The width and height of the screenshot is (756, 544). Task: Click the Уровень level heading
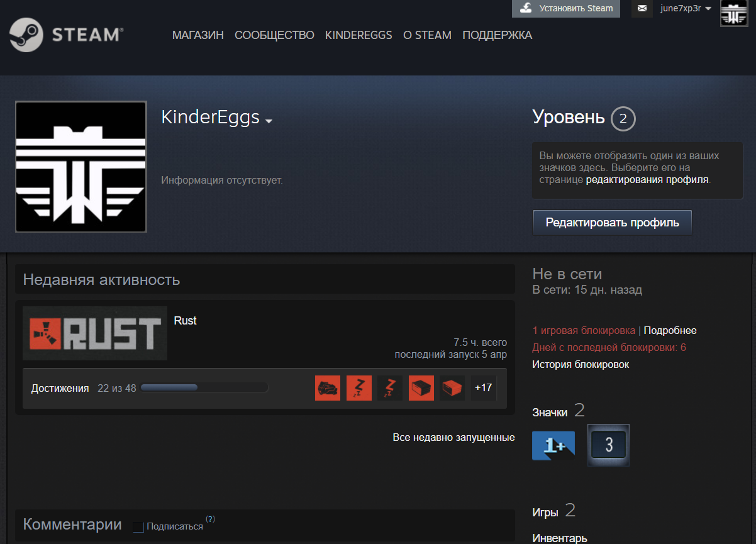point(569,117)
